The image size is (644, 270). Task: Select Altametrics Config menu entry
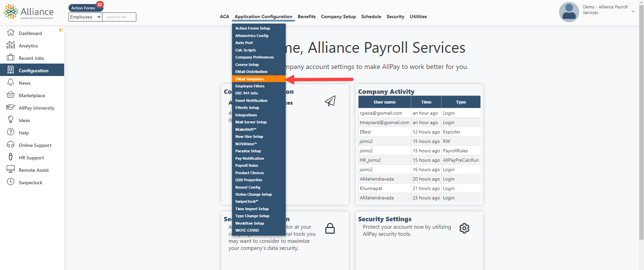(259, 36)
